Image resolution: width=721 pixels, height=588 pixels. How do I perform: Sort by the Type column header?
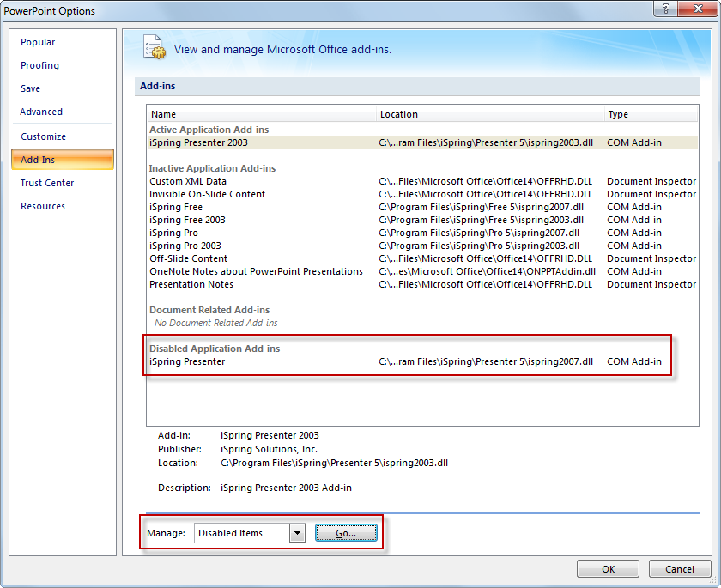(651, 114)
